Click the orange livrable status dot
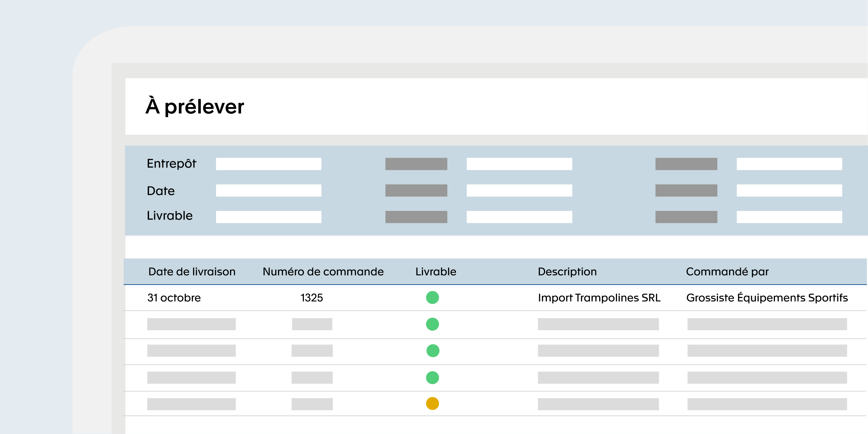868x434 pixels. point(432,404)
